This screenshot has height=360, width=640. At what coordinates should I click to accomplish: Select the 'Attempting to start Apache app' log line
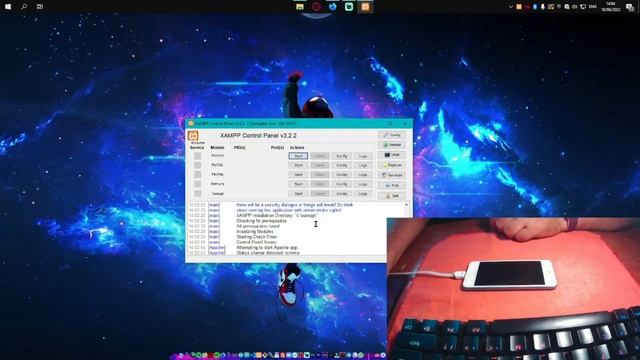point(268,247)
